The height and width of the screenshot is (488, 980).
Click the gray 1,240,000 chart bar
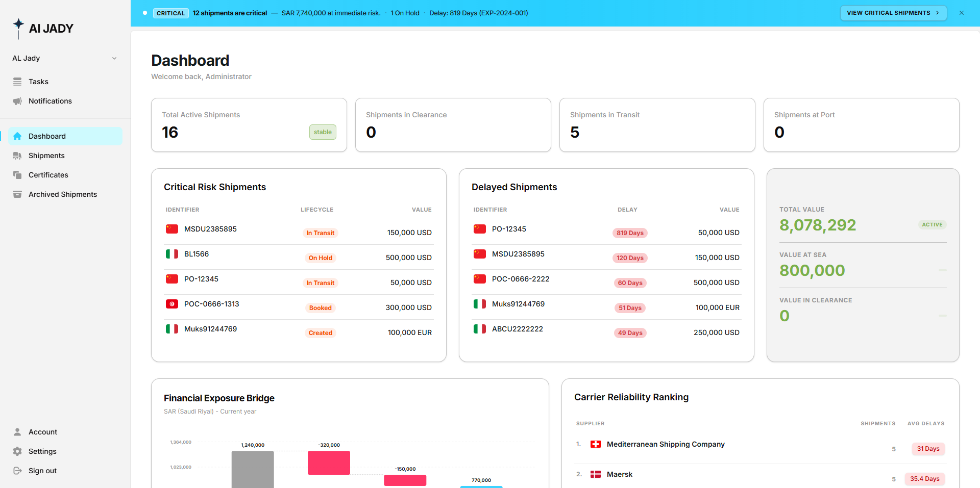[253, 469]
